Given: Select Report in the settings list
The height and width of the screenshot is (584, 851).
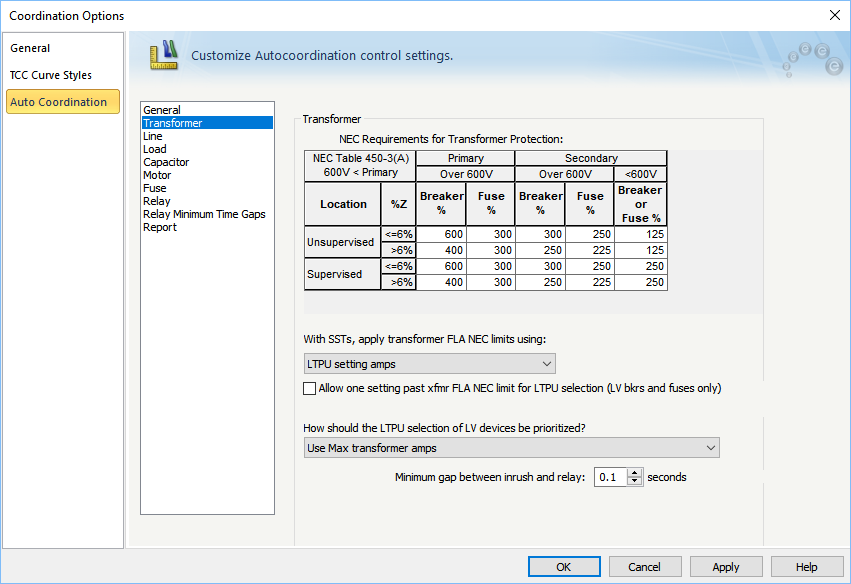Looking at the screenshot, I should click(x=159, y=227).
